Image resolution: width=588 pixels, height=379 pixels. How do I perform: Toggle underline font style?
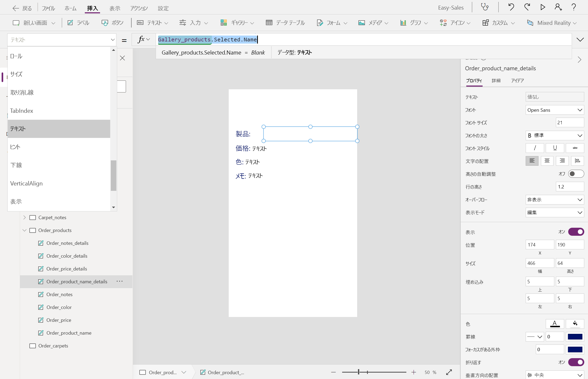click(x=555, y=148)
